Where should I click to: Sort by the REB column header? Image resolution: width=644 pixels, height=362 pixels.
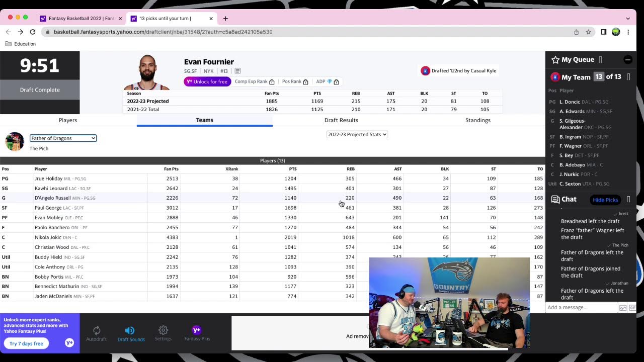tap(351, 169)
